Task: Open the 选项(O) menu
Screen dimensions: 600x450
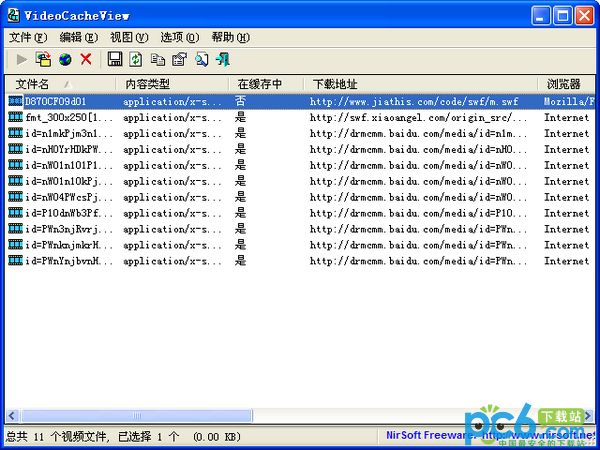Action: 180,38
